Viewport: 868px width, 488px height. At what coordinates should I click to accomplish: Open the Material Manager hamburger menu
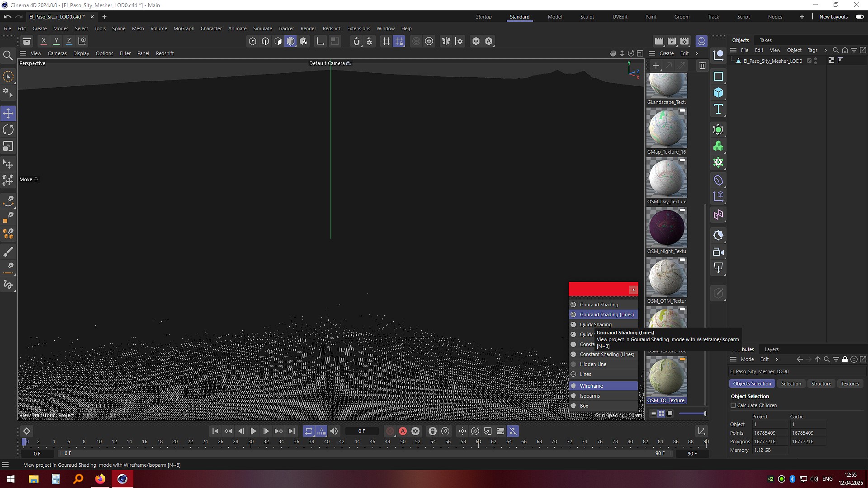pyautogui.click(x=652, y=53)
